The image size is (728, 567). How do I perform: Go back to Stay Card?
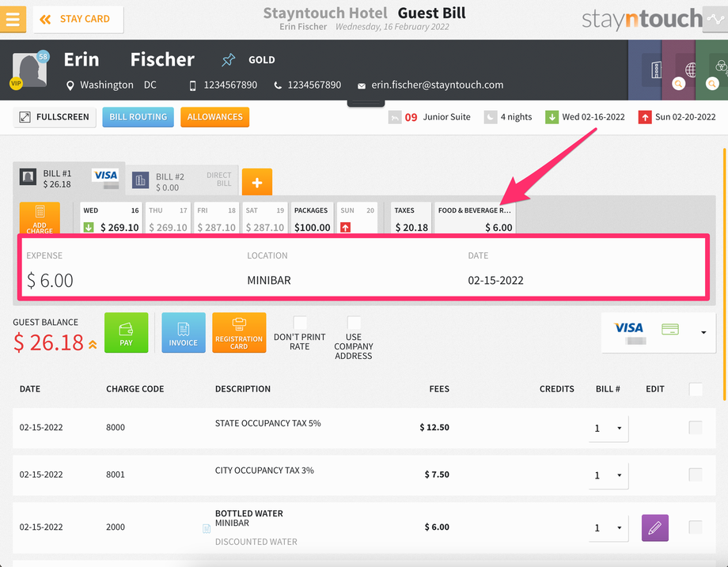pos(78,20)
